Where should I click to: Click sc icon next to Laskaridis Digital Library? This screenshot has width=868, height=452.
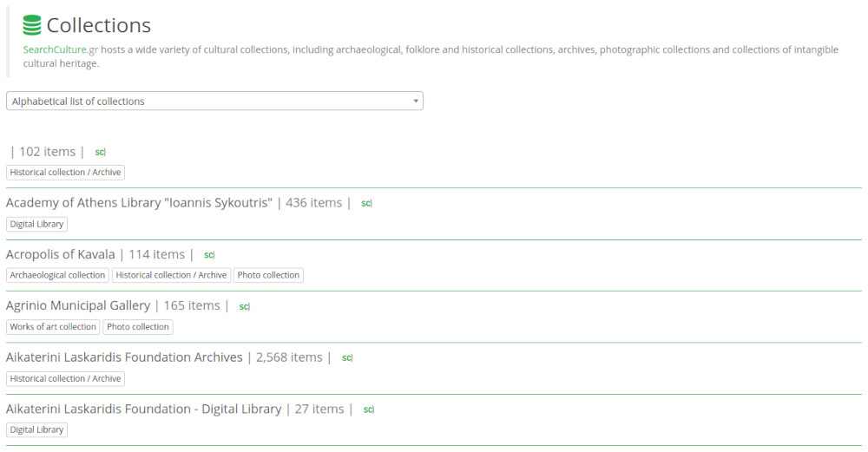(368, 409)
